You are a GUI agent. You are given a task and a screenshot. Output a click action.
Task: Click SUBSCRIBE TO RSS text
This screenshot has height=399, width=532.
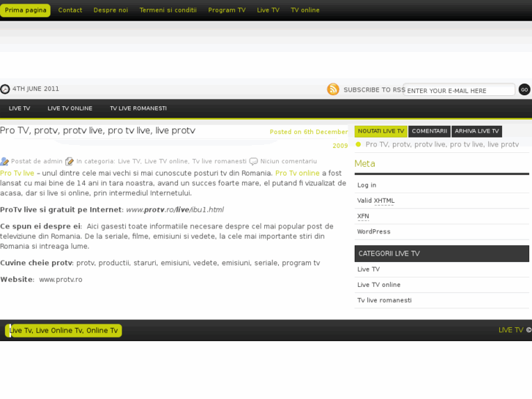[x=374, y=89]
